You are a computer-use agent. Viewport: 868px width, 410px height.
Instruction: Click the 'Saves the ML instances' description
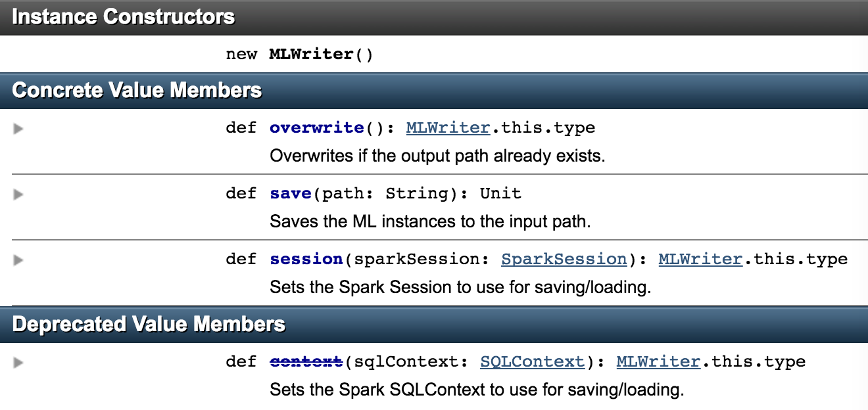coord(430,222)
